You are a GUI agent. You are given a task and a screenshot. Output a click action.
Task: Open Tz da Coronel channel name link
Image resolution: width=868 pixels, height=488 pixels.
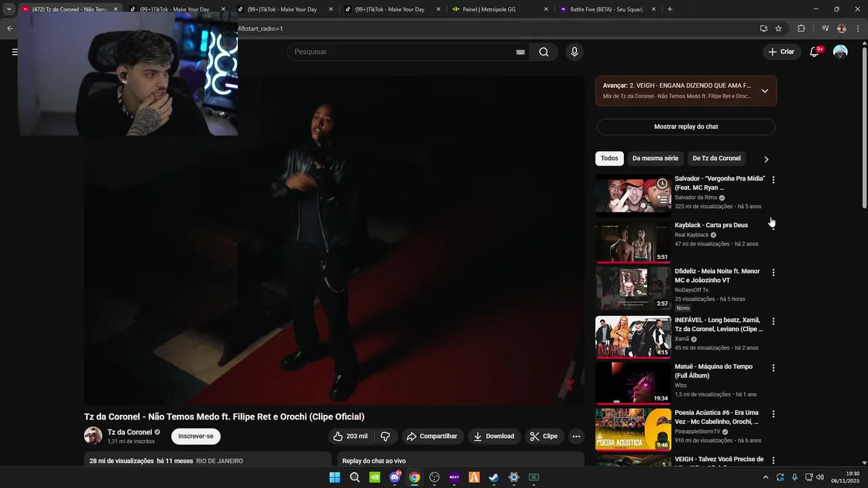point(130,432)
